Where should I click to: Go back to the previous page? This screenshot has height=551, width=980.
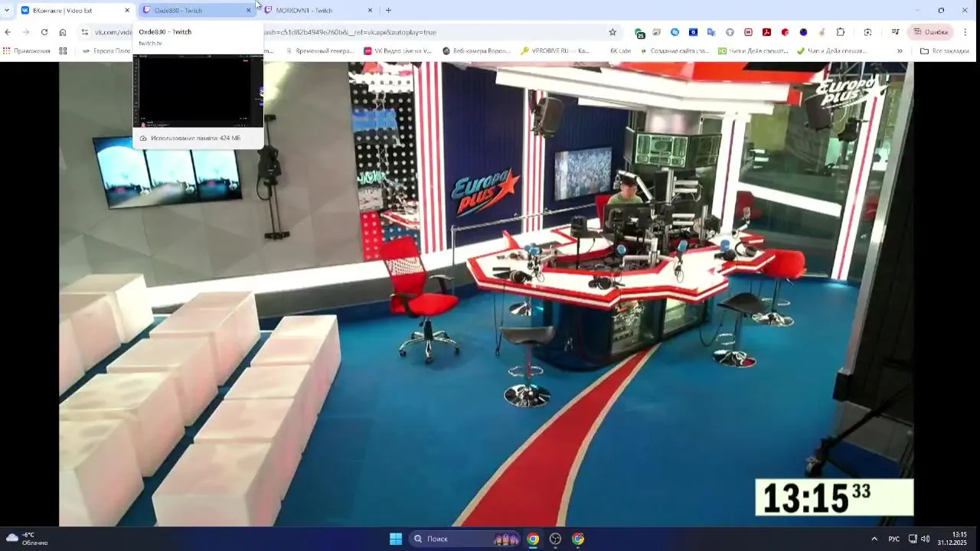(8, 32)
